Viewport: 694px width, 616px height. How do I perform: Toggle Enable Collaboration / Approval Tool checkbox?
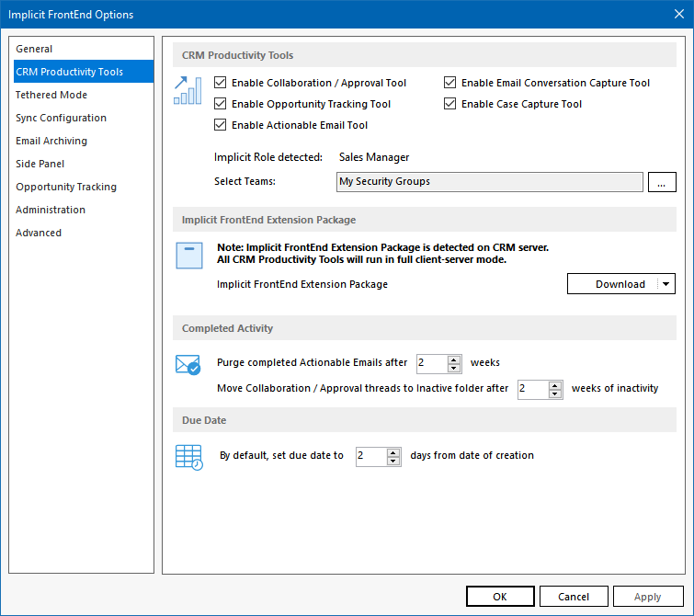(220, 83)
